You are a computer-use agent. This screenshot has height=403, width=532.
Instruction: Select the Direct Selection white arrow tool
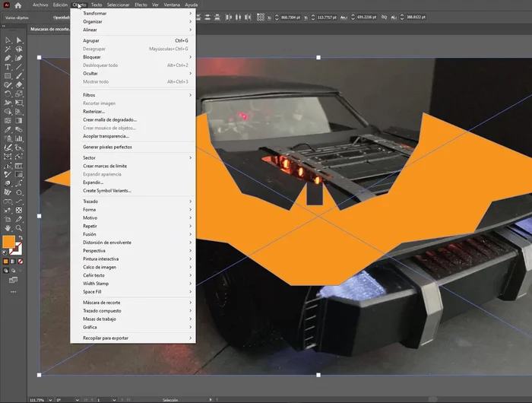pyautogui.click(x=19, y=40)
